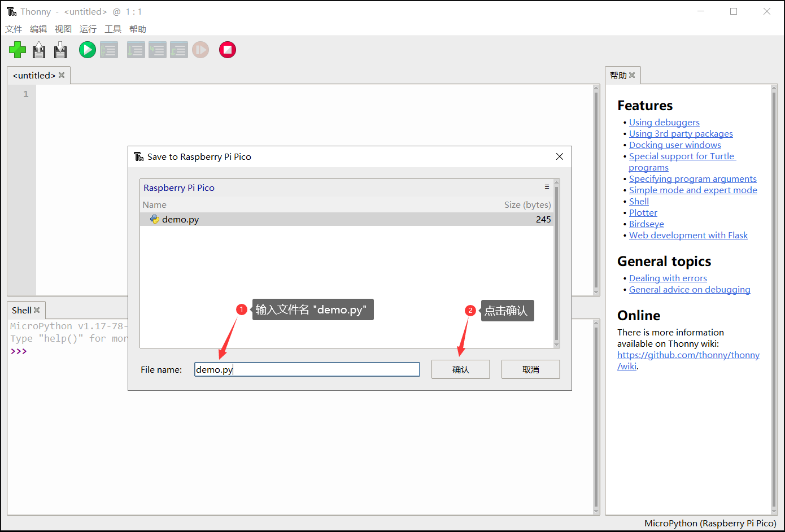The width and height of the screenshot is (785, 532).
Task: Click the Debug current script icon
Action: tap(109, 50)
